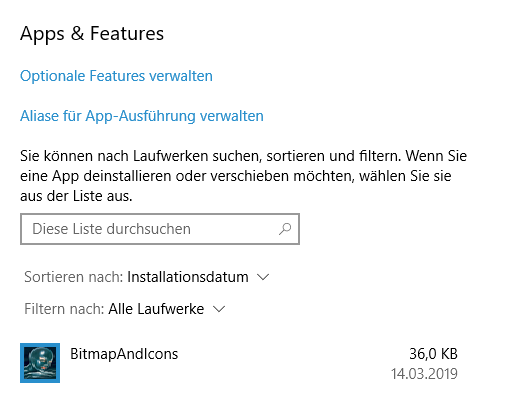
Task: Click the Sortieren nach label
Action: pyautogui.click(x=74, y=277)
